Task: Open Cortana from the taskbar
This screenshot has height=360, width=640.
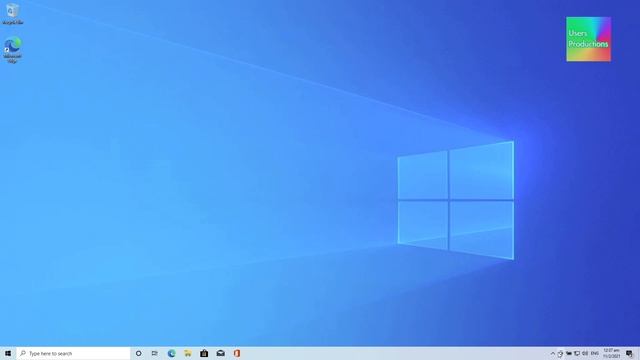Action: (x=138, y=353)
